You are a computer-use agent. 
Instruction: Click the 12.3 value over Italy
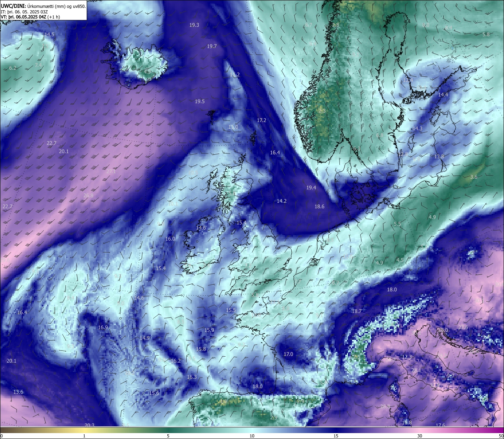click(x=407, y=357)
